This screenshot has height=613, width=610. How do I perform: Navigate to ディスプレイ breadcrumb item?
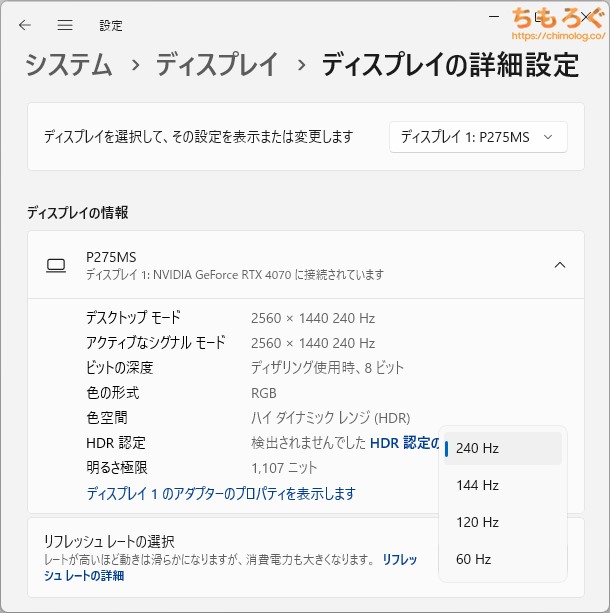point(216,66)
